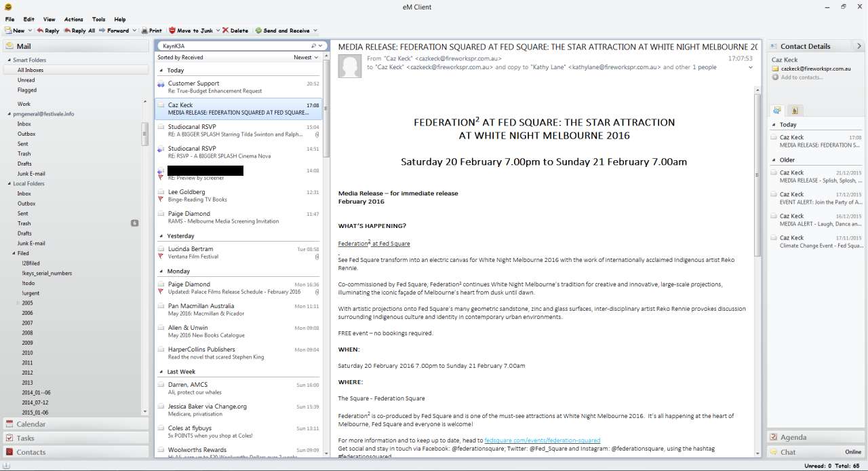
Task: Collapse the Last Week message group
Action: tap(161, 372)
